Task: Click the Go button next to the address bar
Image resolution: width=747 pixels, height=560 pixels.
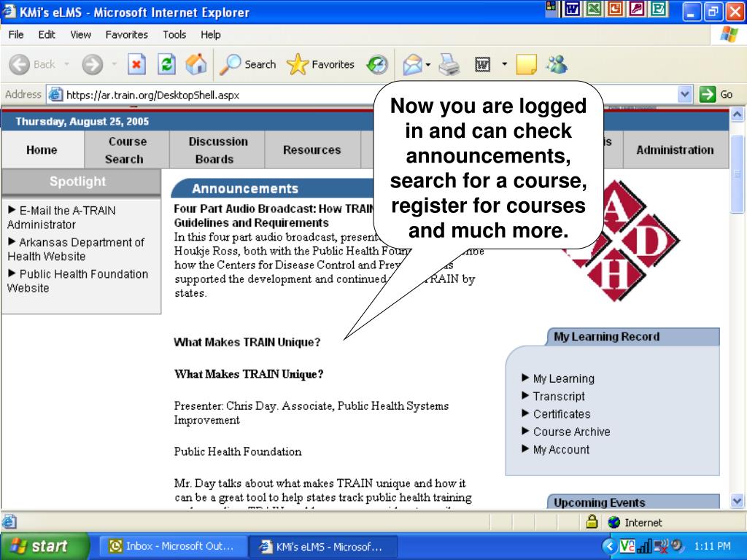Action: tap(716, 94)
